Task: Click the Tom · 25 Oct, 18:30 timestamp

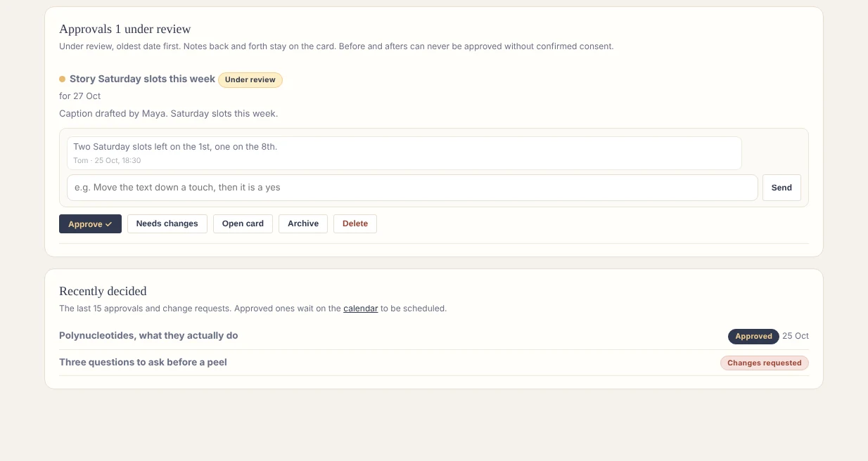Action: pos(107,161)
